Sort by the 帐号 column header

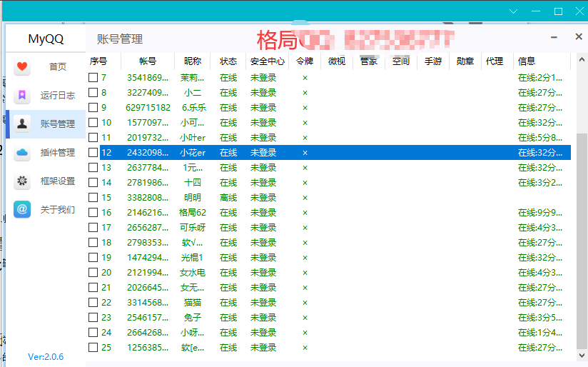[148, 61]
